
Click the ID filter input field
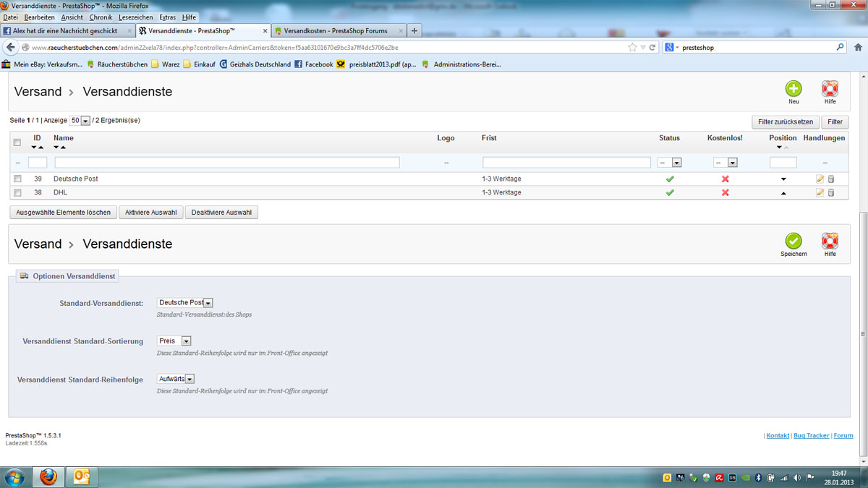38,163
